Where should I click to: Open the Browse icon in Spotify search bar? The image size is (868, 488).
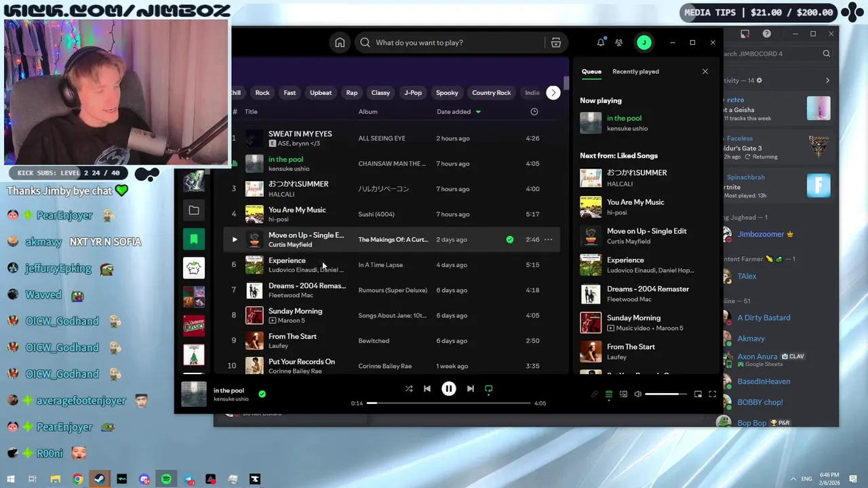556,43
